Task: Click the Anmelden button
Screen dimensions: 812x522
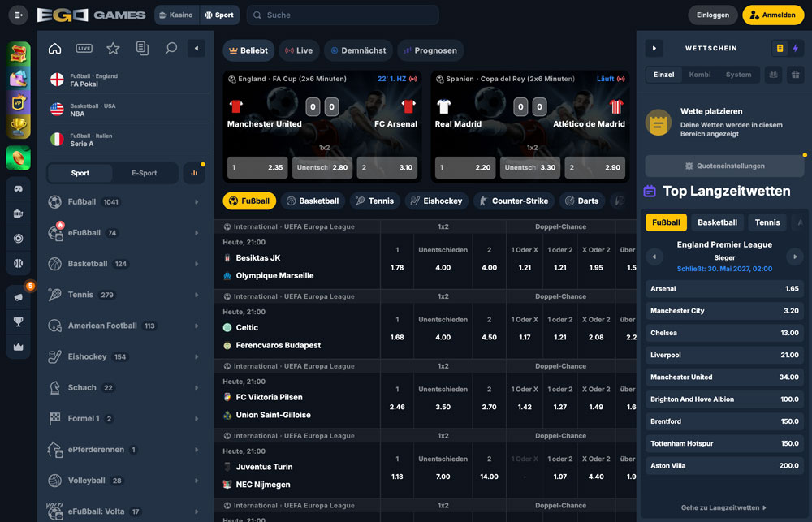Action: click(x=773, y=15)
